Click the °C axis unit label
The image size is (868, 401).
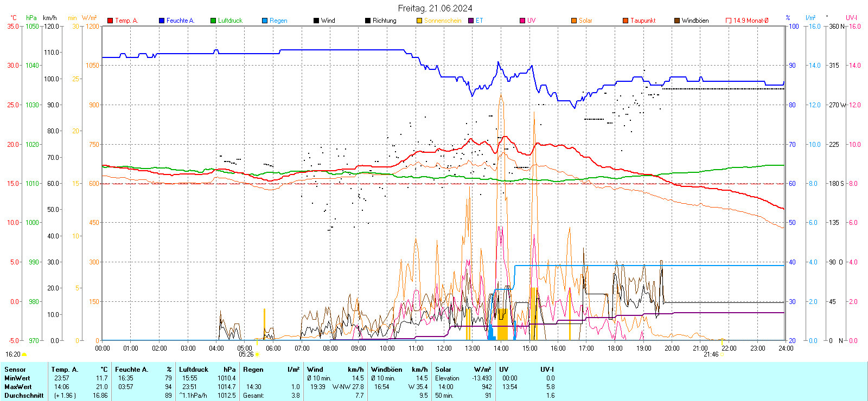(14, 18)
